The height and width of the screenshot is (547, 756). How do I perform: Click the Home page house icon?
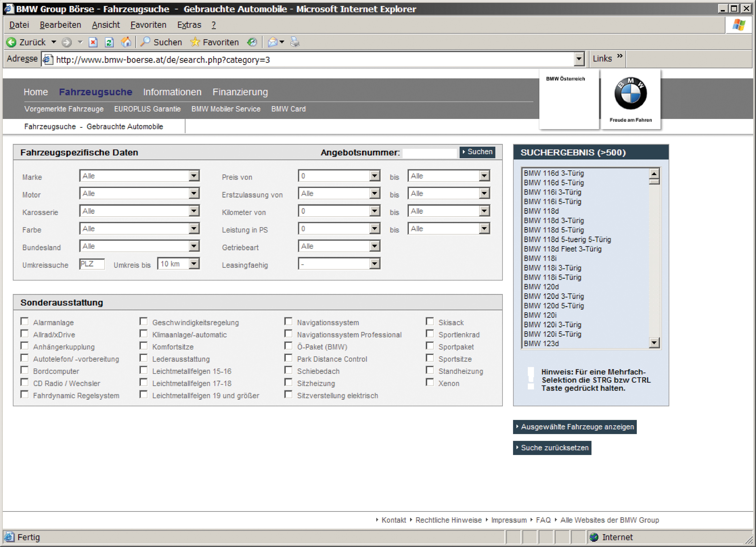(126, 42)
